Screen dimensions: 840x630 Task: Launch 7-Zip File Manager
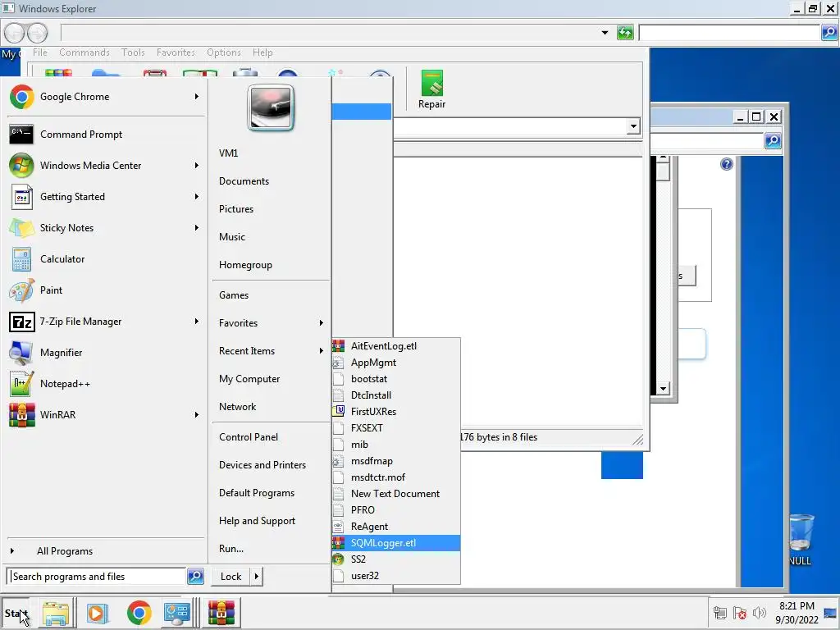point(80,322)
